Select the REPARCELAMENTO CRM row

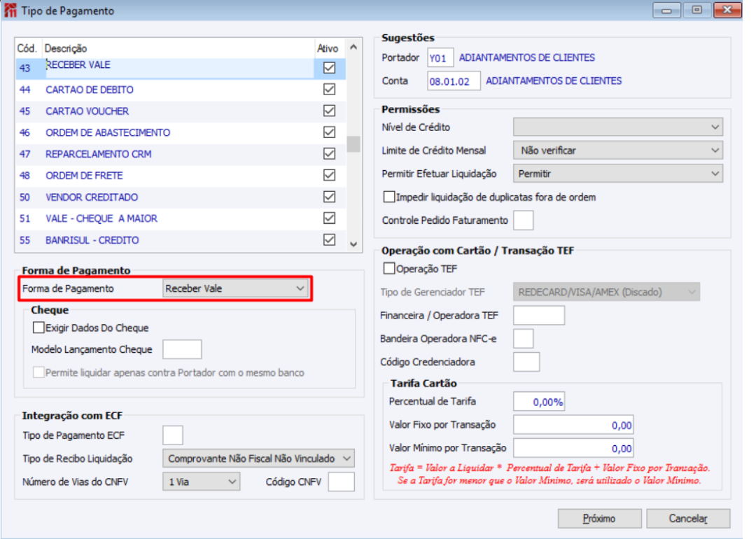181,154
